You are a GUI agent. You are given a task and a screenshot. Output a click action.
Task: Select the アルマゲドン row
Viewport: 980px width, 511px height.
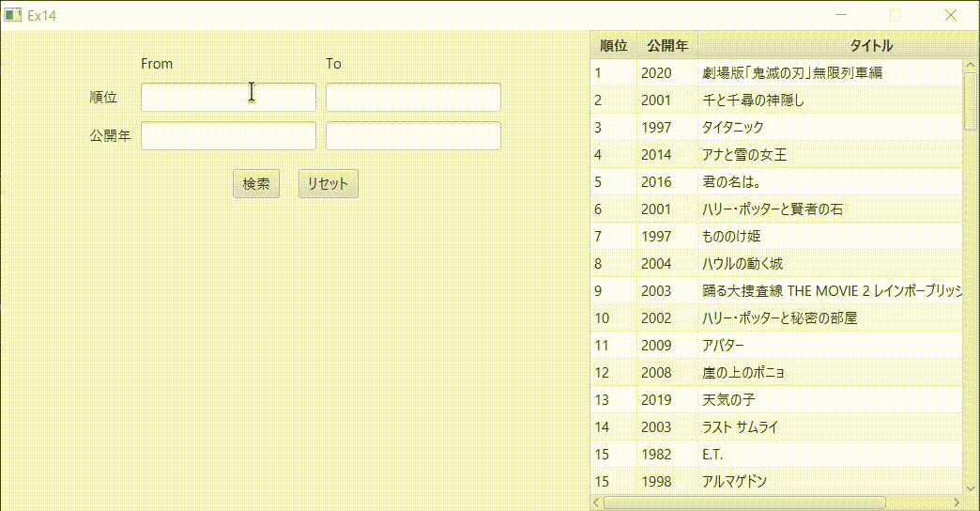click(x=776, y=481)
